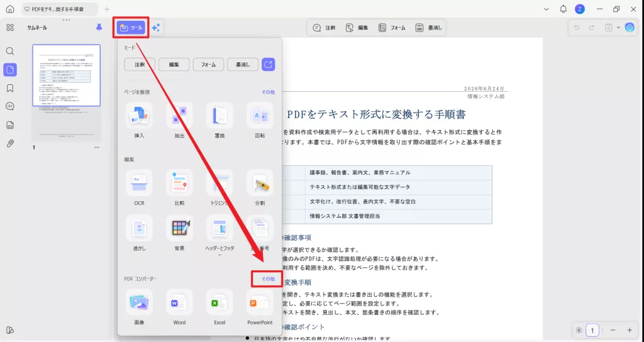Select the page thumbnails sidebar icon

point(10,70)
